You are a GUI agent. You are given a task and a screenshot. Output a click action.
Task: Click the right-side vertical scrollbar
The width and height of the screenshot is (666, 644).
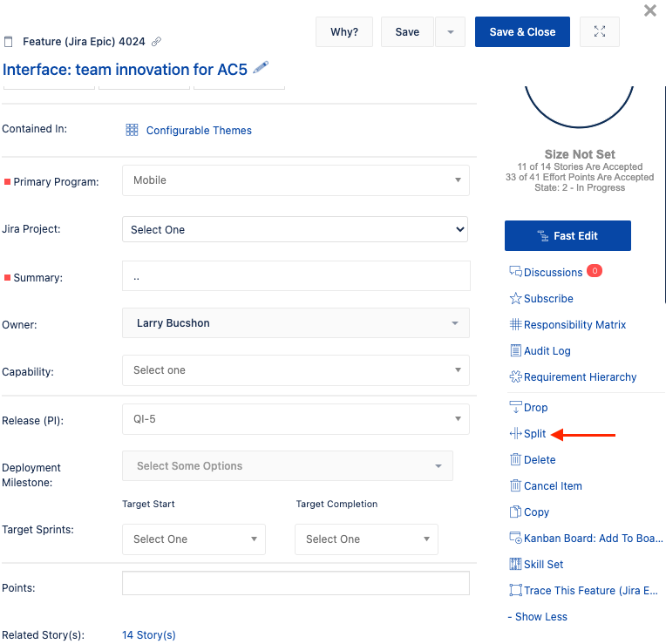point(664,194)
